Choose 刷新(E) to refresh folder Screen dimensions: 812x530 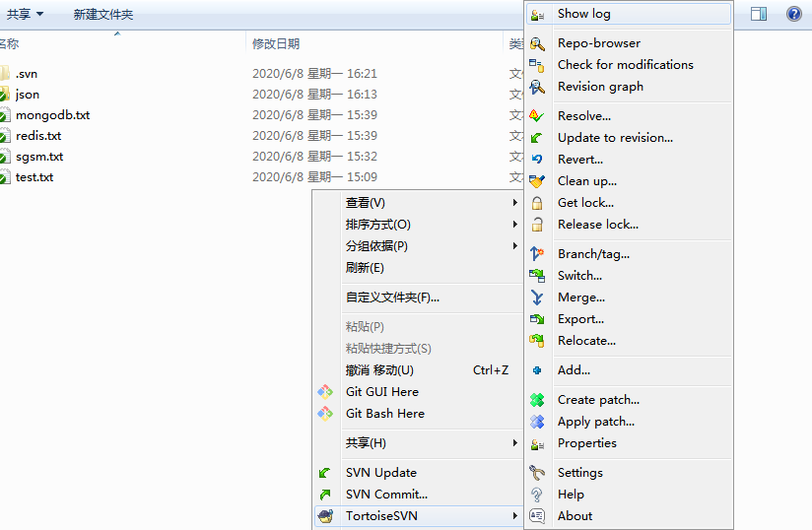pos(365,268)
